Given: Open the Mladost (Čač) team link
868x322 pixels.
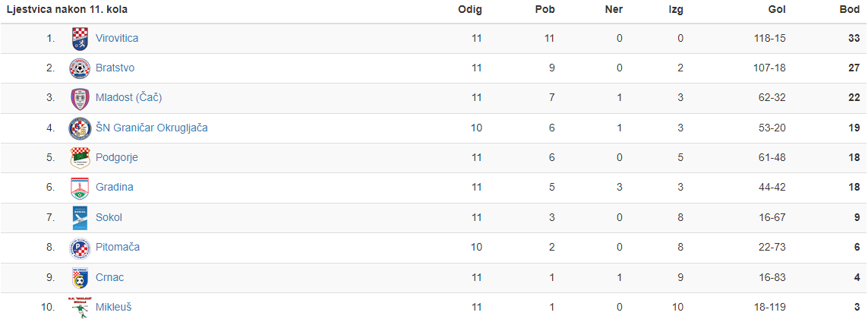Looking at the screenshot, I should [x=129, y=98].
